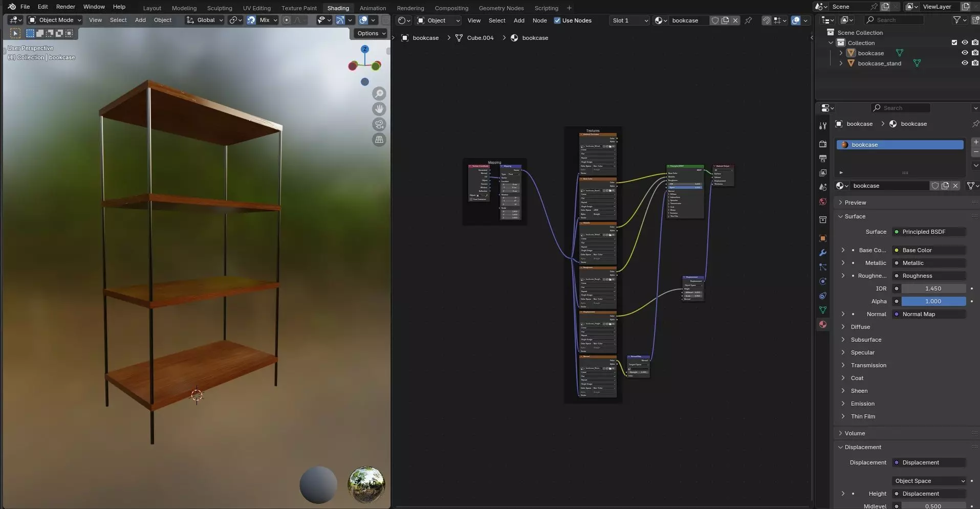The height and width of the screenshot is (509, 980).
Task: Expand bookcase in outliner tree
Action: (x=841, y=53)
